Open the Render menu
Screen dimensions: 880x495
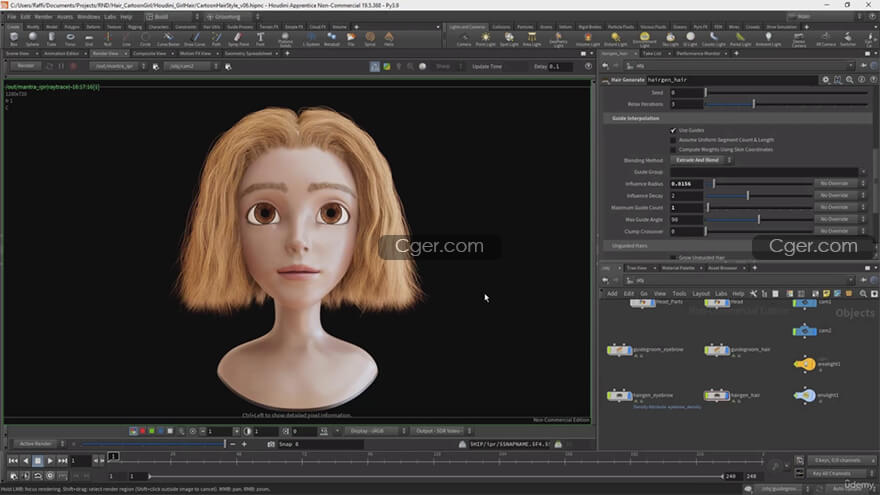pyautogui.click(x=43, y=17)
